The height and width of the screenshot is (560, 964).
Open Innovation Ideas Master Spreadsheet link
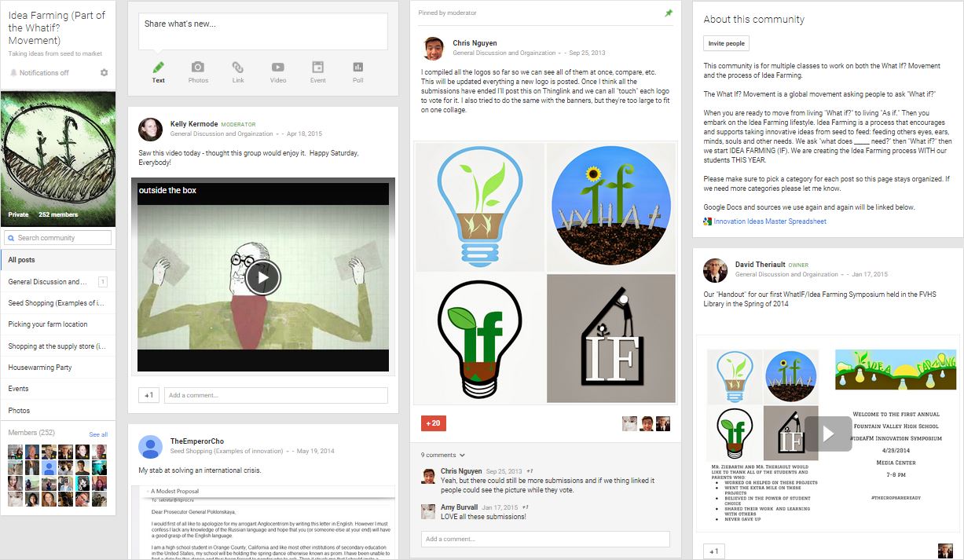pos(769,221)
